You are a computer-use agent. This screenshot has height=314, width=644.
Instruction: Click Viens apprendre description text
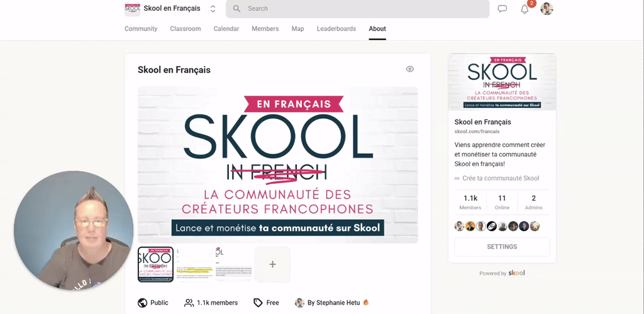[500, 154]
